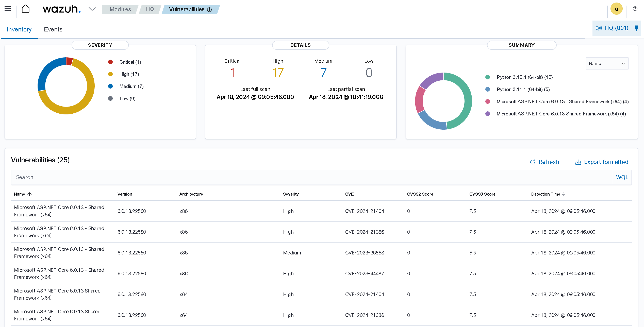Screen dimensions: 644x327
Task: Sort by CVE column header
Action: coord(349,194)
